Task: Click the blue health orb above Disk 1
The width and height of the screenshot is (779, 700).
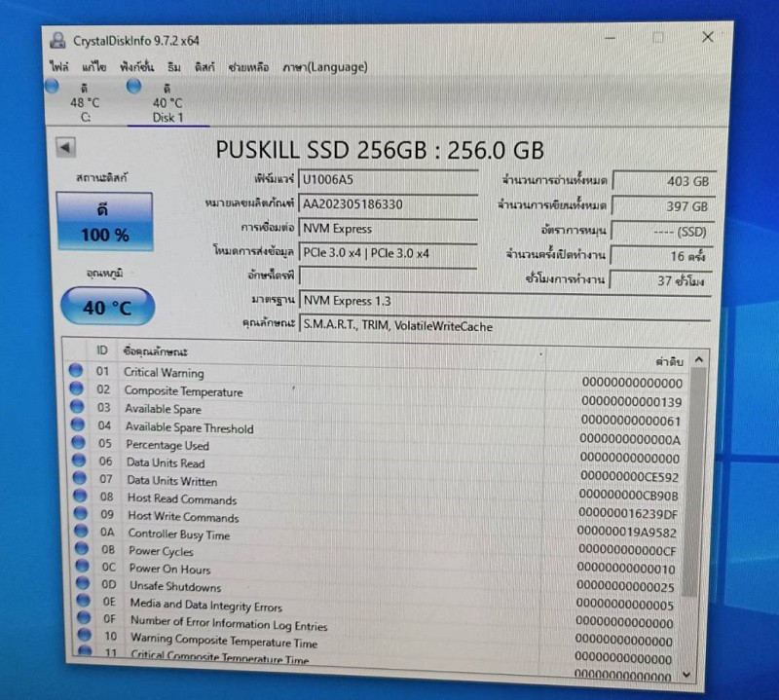Action: point(134,87)
